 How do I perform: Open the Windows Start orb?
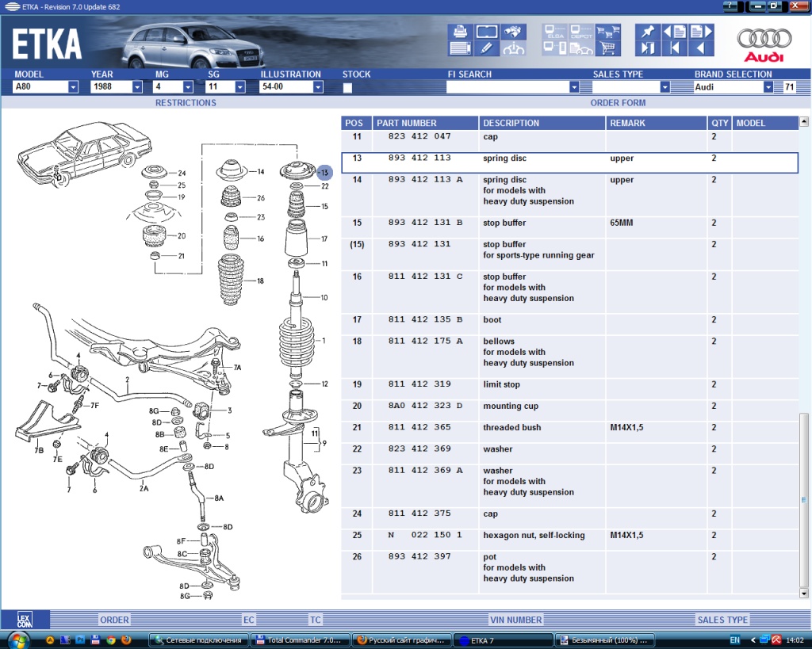(18, 641)
